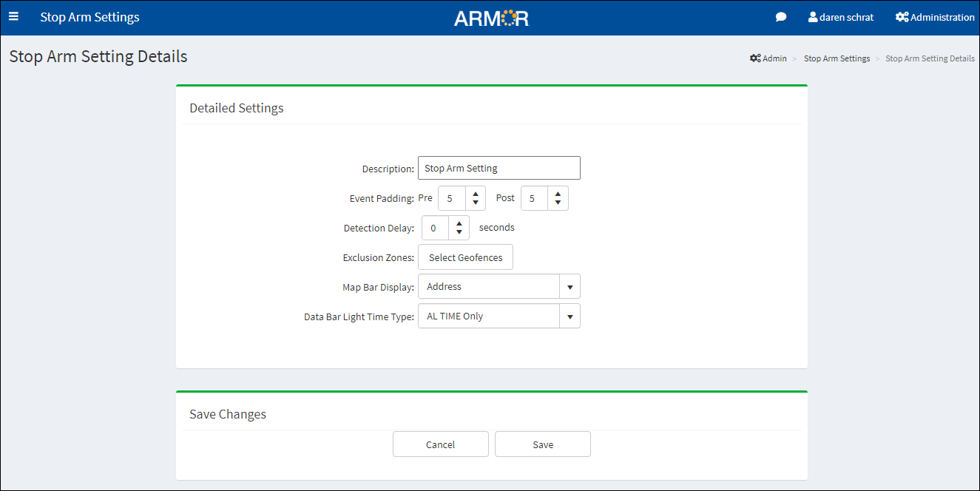Go to Stop Arm Settings breadcrumb
Viewport: 980px width, 491px height.
point(837,58)
